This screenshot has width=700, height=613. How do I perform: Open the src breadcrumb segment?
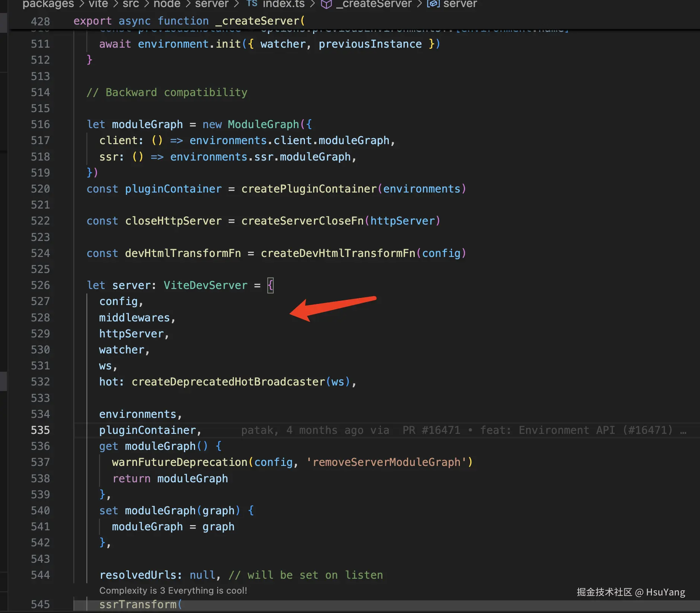131,4
